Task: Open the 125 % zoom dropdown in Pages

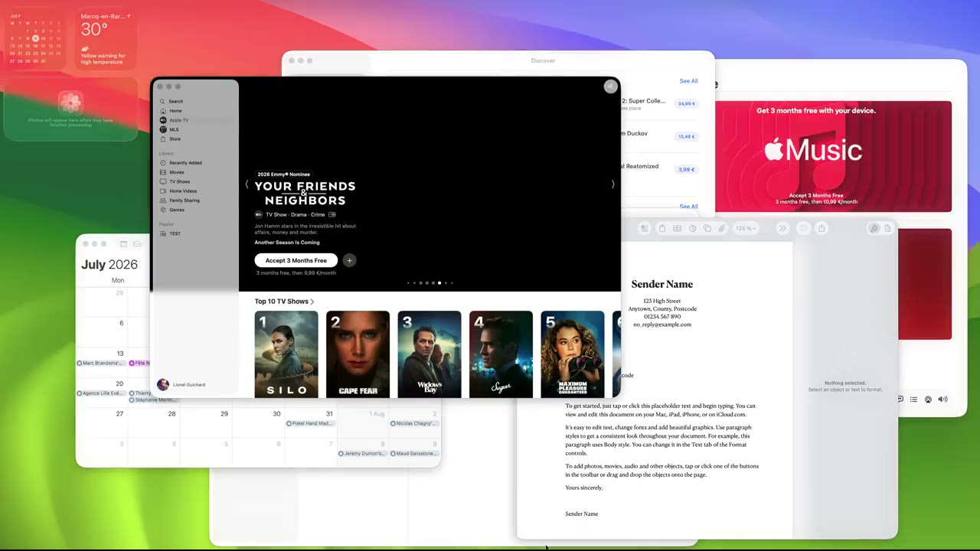Action: (x=745, y=228)
